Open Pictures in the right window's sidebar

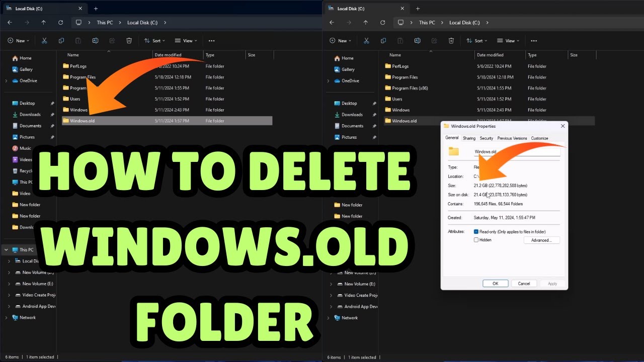(345, 137)
